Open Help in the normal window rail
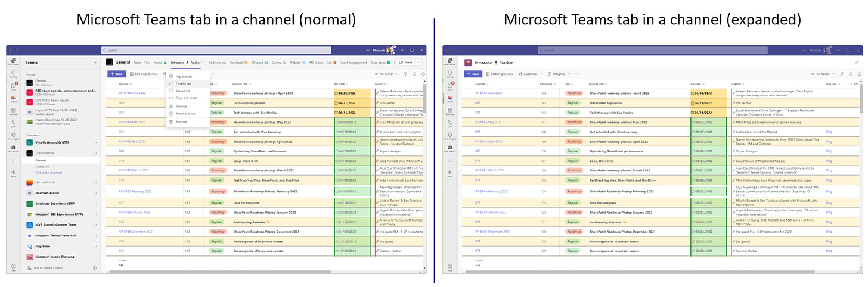The image size is (868, 287). click(x=13, y=267)
